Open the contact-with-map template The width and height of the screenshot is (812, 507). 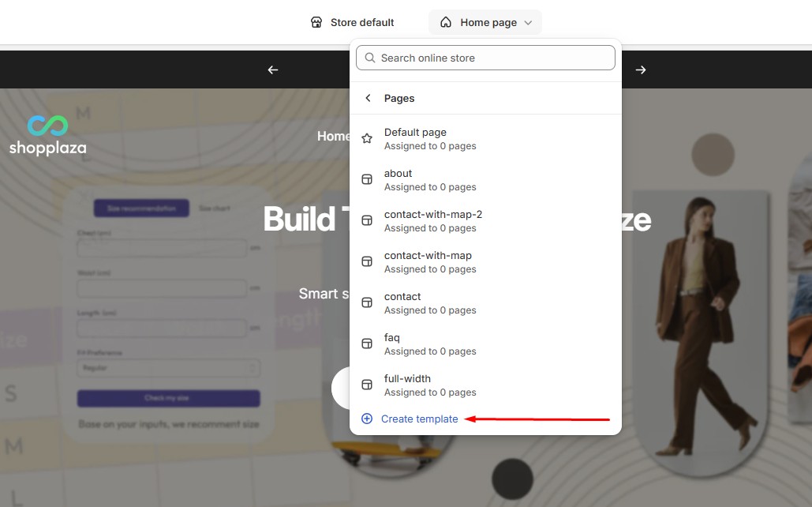(x=428, y=256)
